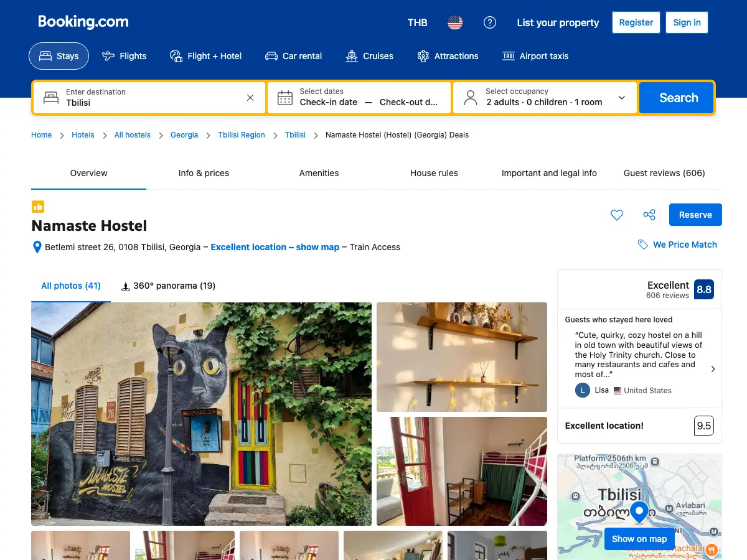Open the help question mark icon
Viewport: 747px width, 560px height.
490,22
